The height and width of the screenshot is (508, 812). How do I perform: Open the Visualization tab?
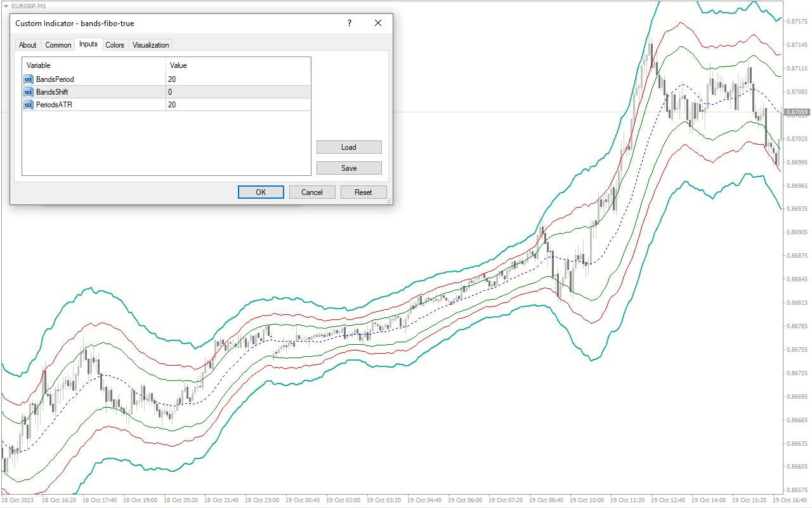point(151,45)
